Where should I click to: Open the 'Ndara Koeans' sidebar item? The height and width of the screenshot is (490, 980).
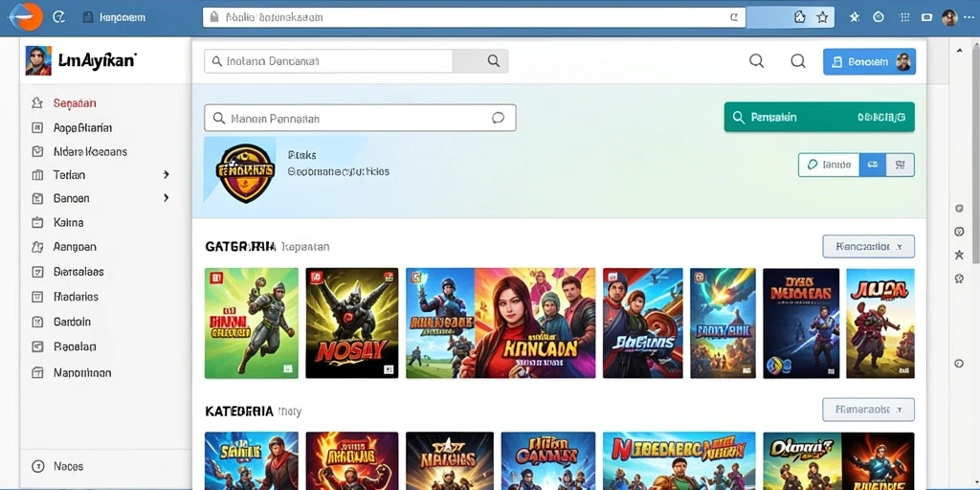90,151
